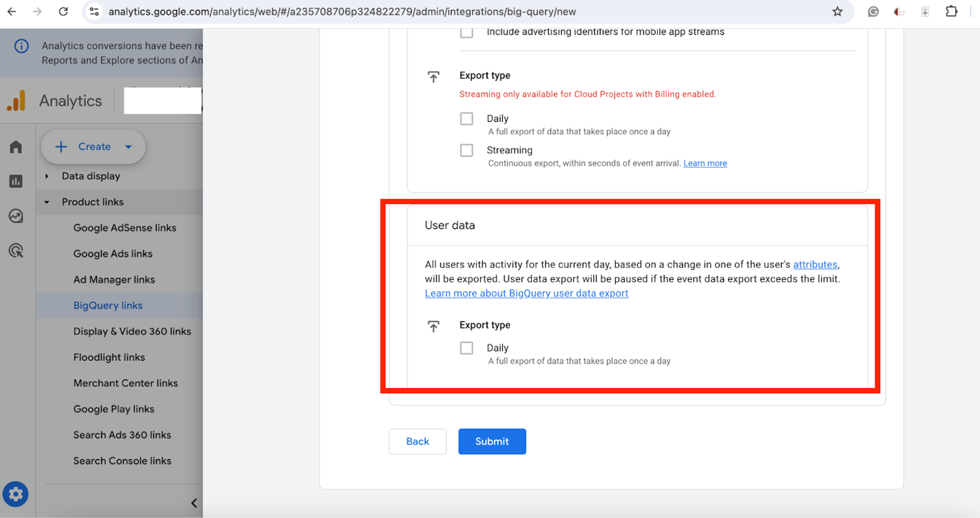Click the Back button

pos(418,441)
